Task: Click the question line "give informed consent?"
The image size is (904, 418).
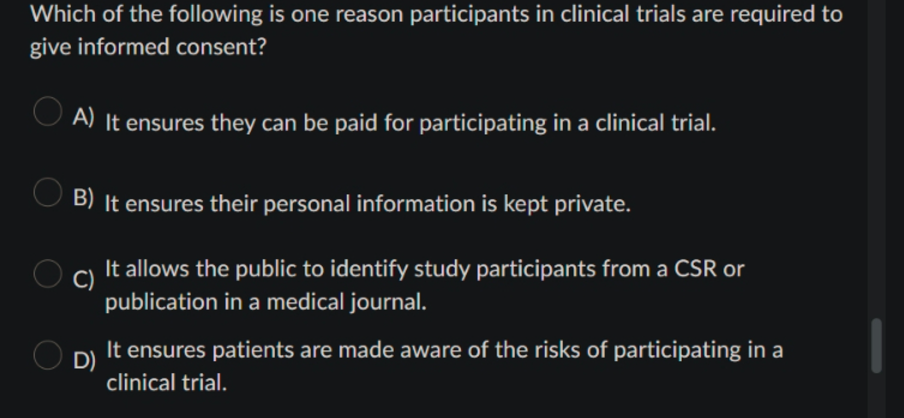Action: tap(148, 47)
